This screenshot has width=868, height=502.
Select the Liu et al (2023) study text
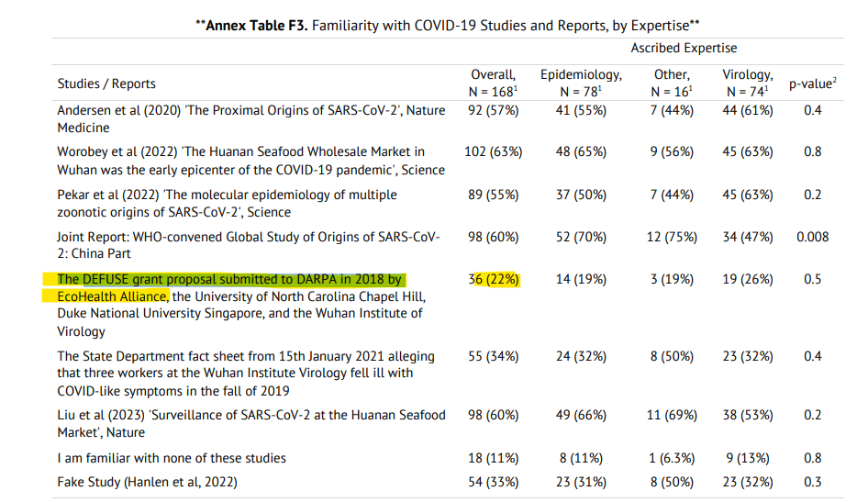(x=251, y=423)
